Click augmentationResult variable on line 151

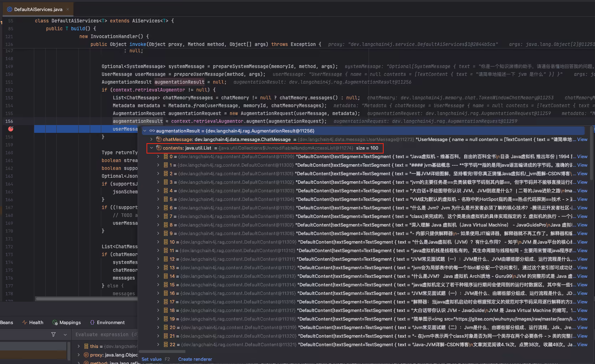179,82
